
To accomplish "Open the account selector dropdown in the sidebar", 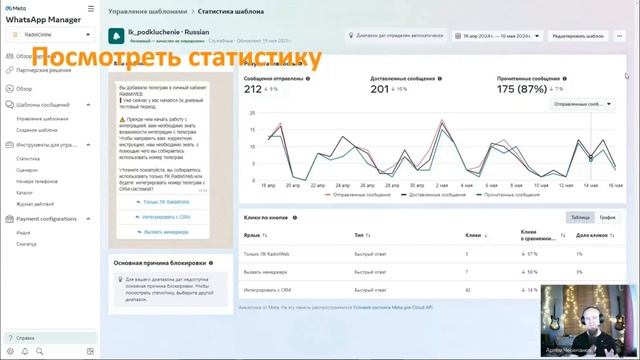I will (51, 35).
